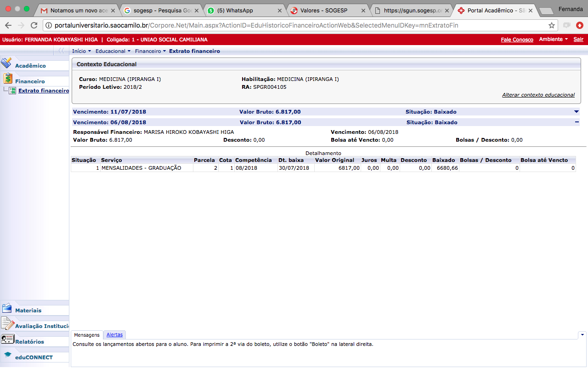The image size is (588, 368).
Task: Open the Ambiente dropdown menu
Action: pos(553,40)
